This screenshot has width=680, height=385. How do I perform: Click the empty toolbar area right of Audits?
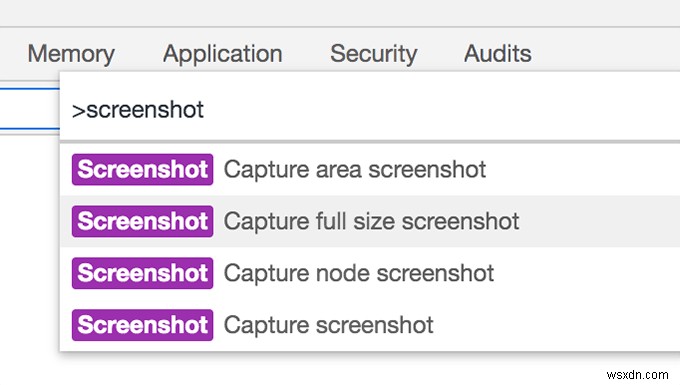click(607, 54)
